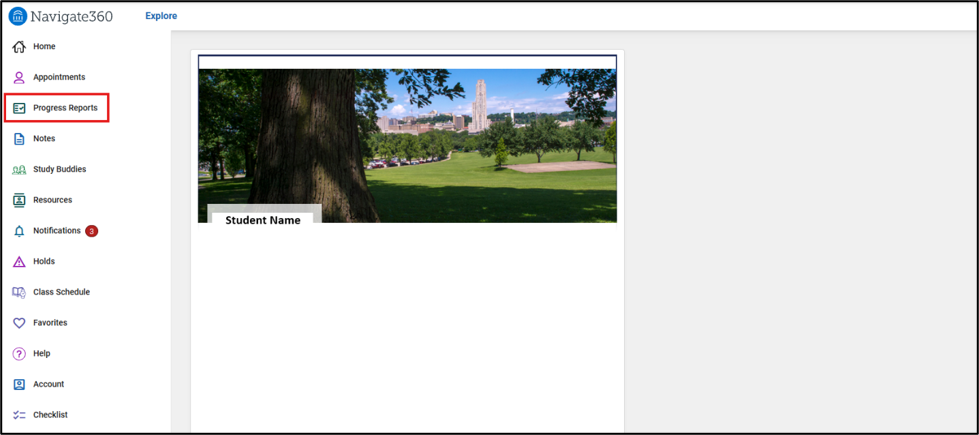
Task: Click the Student Name label
Action: coord(263,220)
